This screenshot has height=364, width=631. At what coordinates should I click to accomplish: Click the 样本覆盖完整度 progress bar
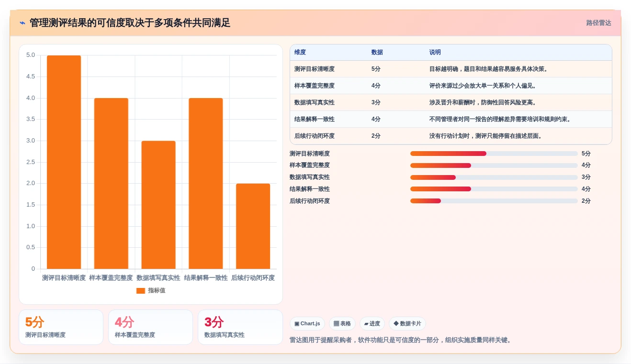click(x=494, y=165)
